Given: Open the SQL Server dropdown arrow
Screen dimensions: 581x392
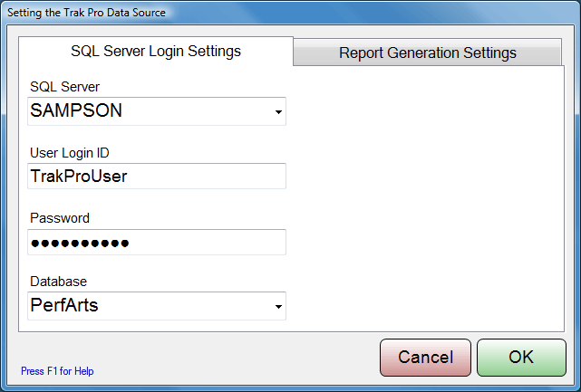Looking at the screenshot, I should (x=278, y=111).
